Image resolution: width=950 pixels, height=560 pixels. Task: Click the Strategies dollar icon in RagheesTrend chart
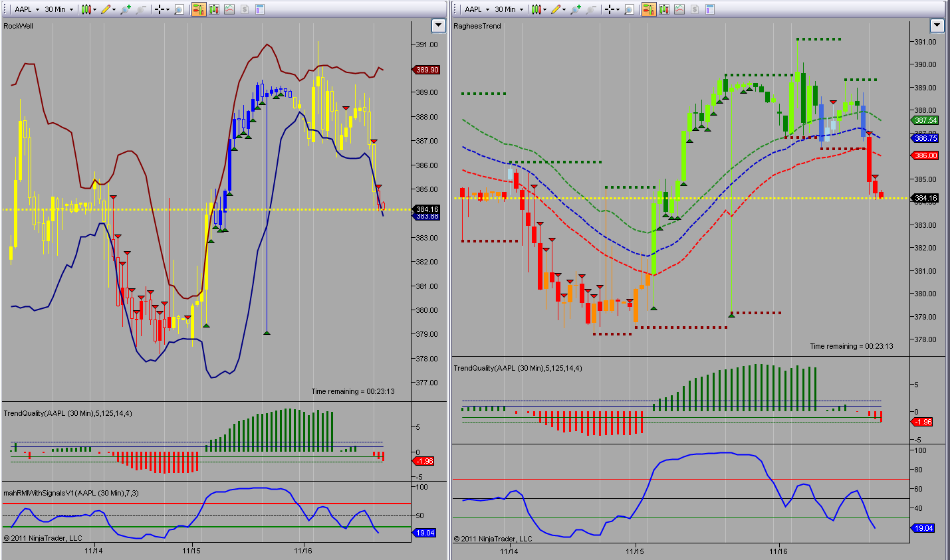(695, 9)
